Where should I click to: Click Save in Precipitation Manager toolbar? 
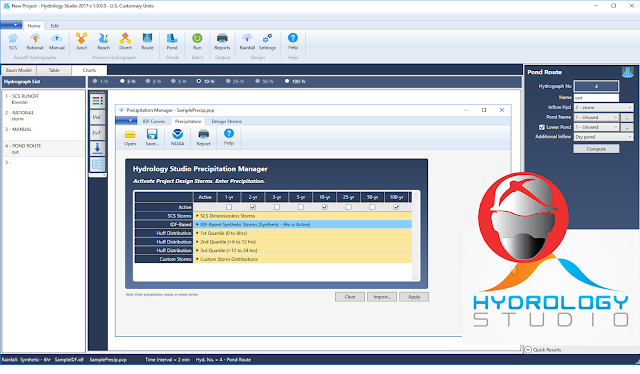[x=152, y=138]
